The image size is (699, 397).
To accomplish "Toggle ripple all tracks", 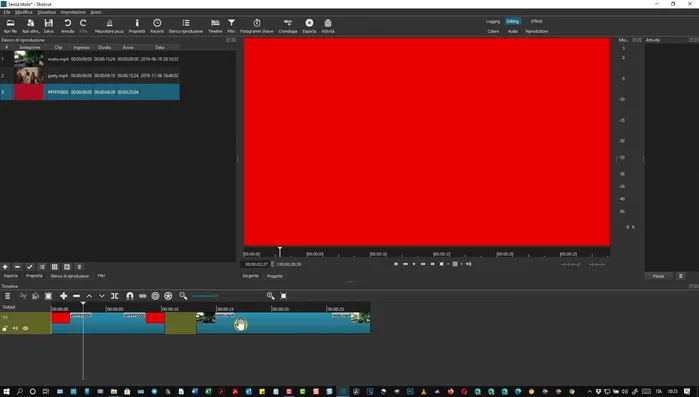I will [168, 296].
